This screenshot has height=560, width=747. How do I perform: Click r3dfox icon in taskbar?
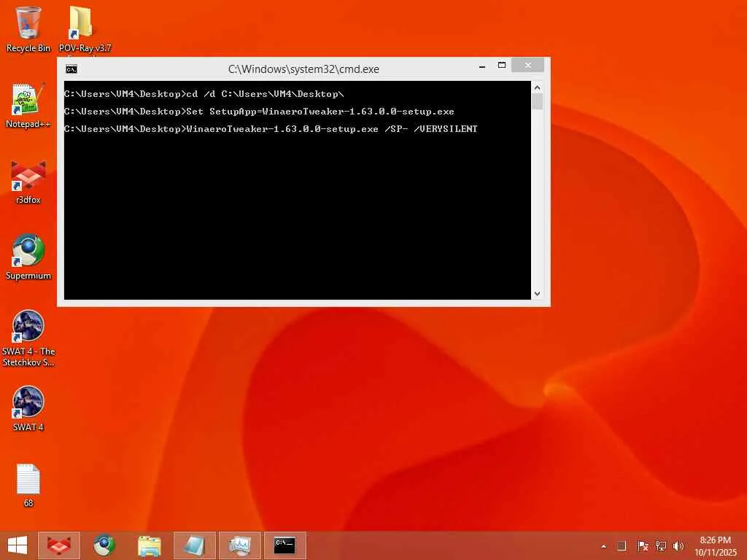(58, 545)
